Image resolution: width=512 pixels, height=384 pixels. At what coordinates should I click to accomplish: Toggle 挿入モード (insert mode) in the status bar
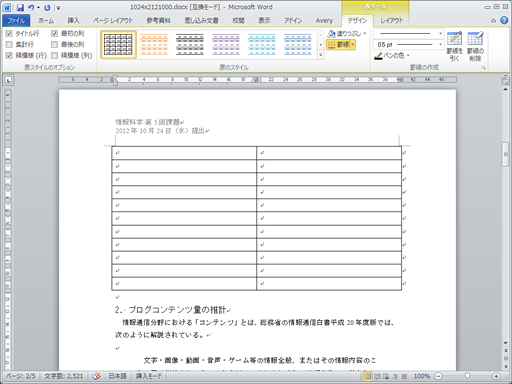[149, 376]
